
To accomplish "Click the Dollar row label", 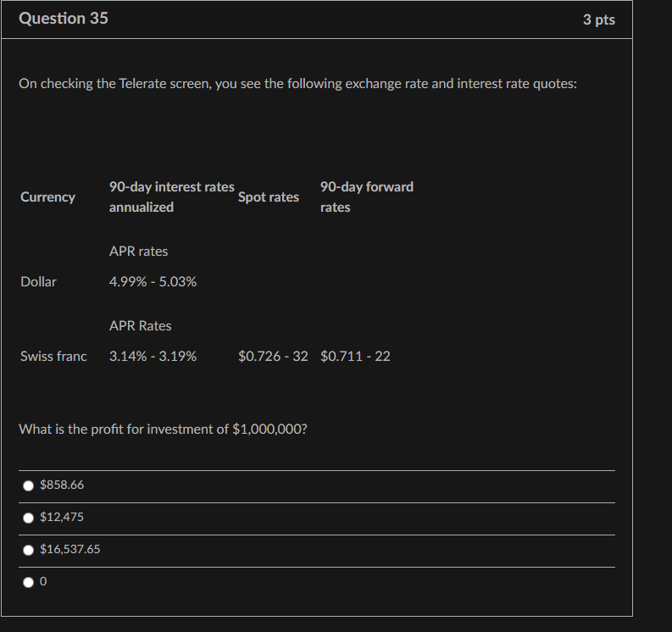I will tap(38, 281).
